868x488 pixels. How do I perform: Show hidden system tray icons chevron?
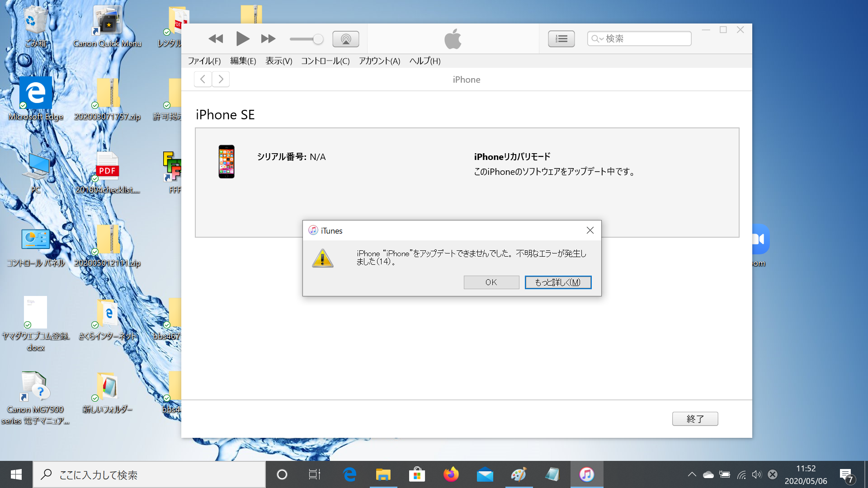click(x=692, y=474)
